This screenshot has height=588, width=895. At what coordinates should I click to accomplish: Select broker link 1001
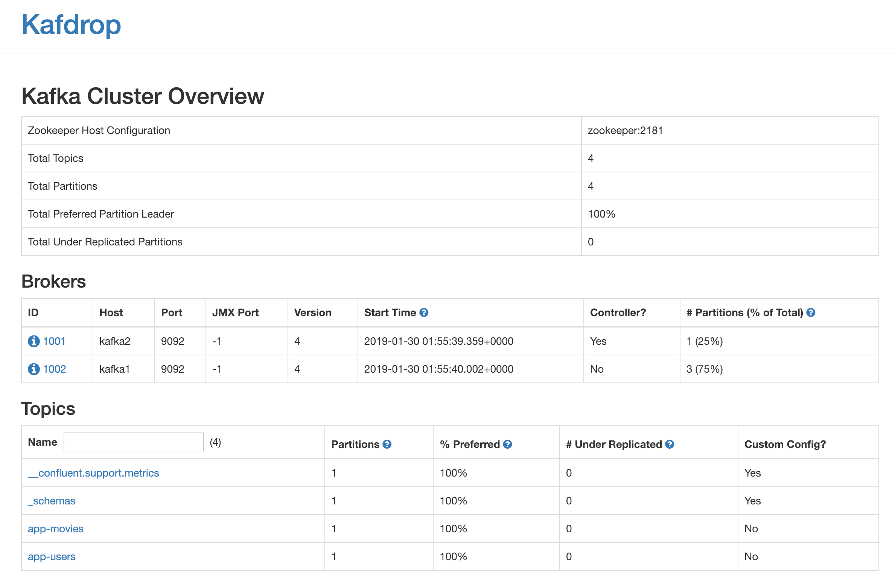(54, 341)
